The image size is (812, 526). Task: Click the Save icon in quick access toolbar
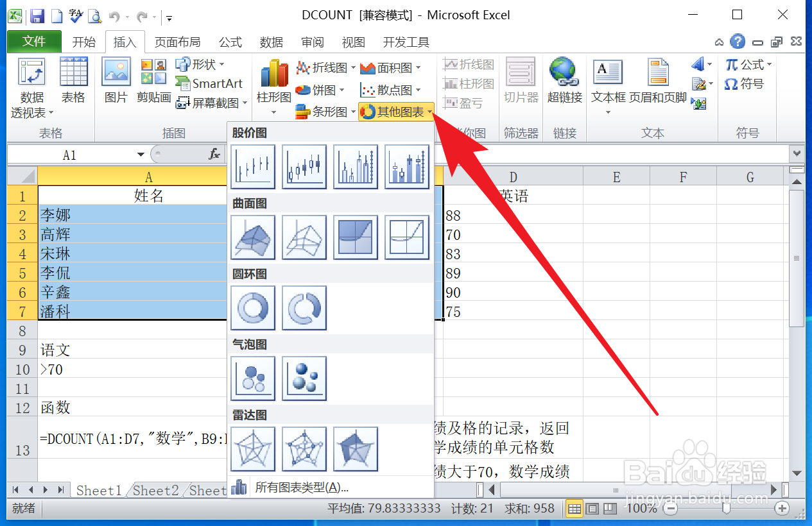[x=37, y=15]
